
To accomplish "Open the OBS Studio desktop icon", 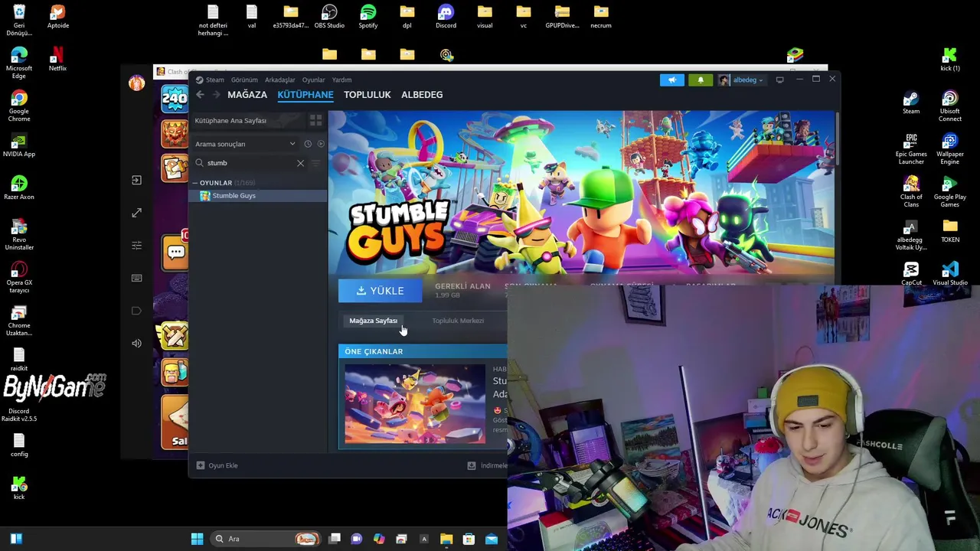I will (x=329, y=16).
